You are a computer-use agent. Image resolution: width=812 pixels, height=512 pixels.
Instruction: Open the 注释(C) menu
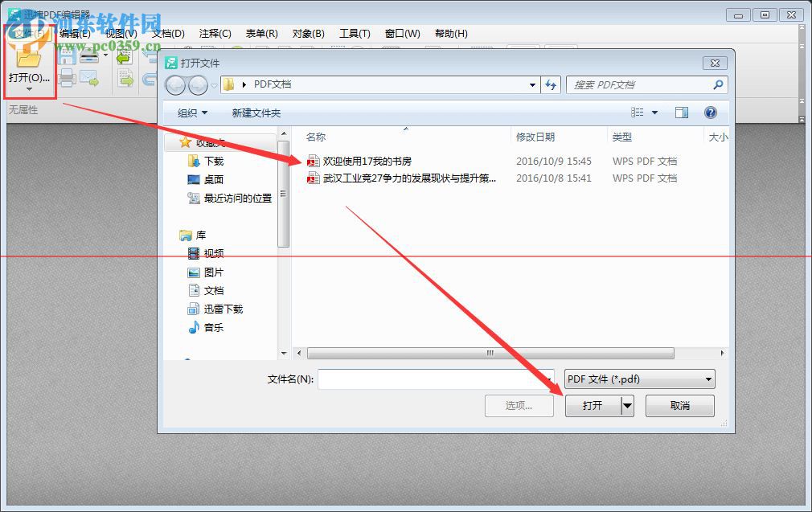coord(215,34)
